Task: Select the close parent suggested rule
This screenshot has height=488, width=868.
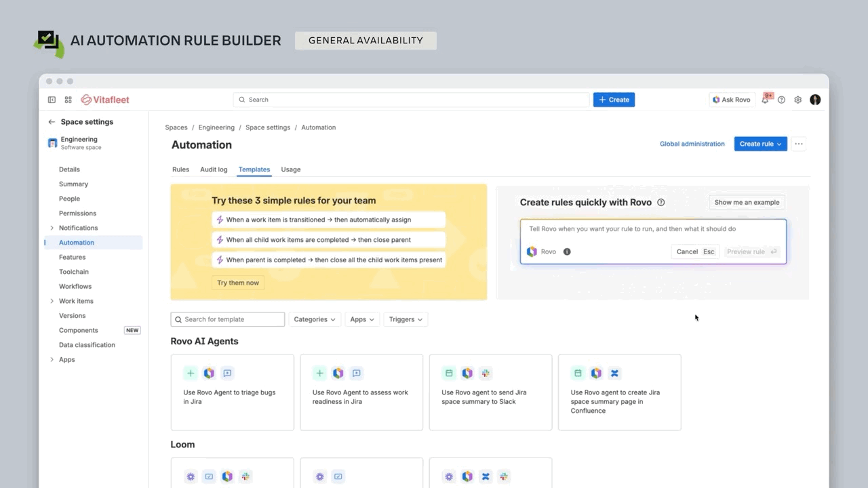Action: click(x=329, y=240)
